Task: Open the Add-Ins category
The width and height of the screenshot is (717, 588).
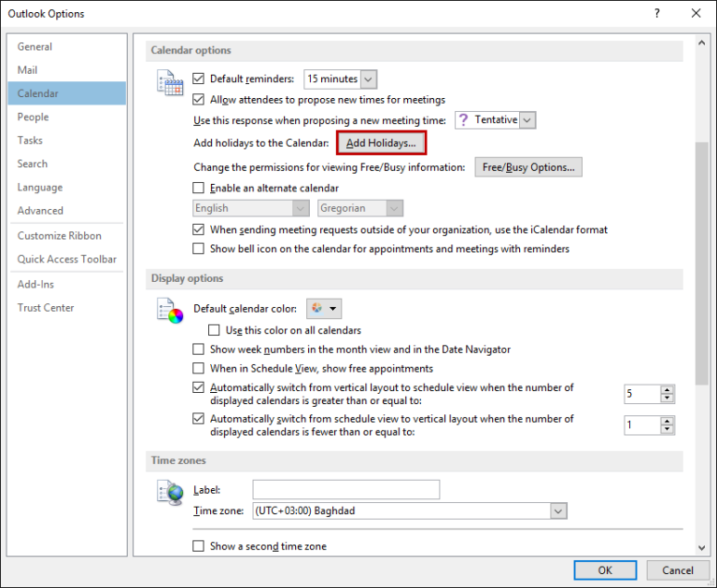Action: coord(67,285)
